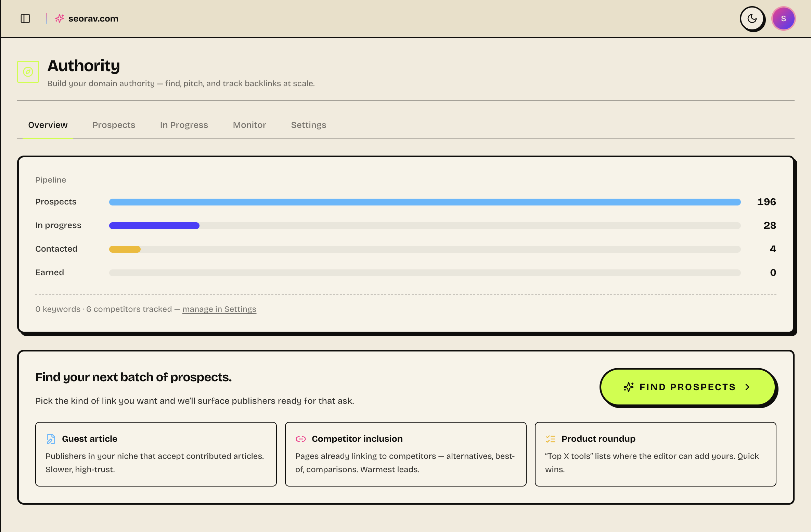The width and height of the screenshot is (811, 532).
Task: Click the Earned count "0"
Action: (773, 273)
